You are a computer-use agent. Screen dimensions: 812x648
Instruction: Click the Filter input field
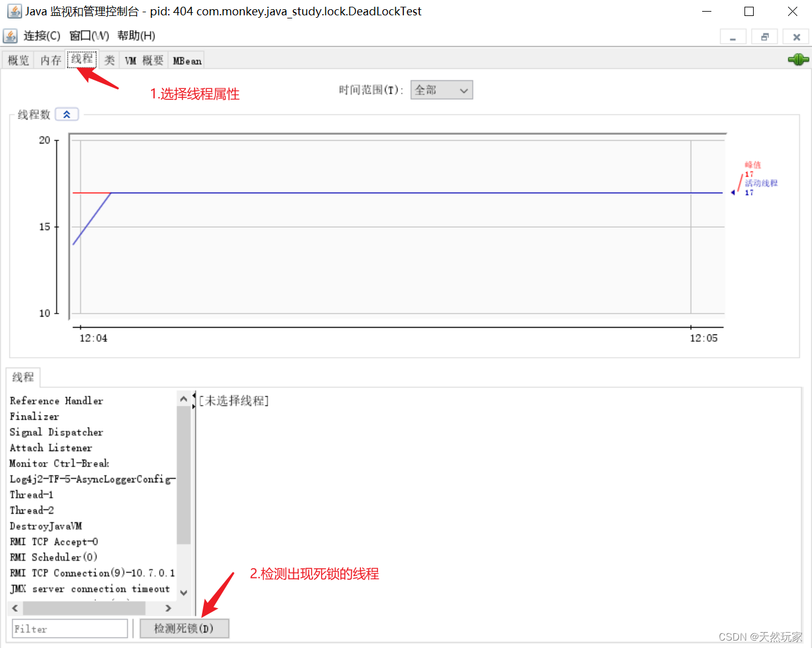point(70,628)
